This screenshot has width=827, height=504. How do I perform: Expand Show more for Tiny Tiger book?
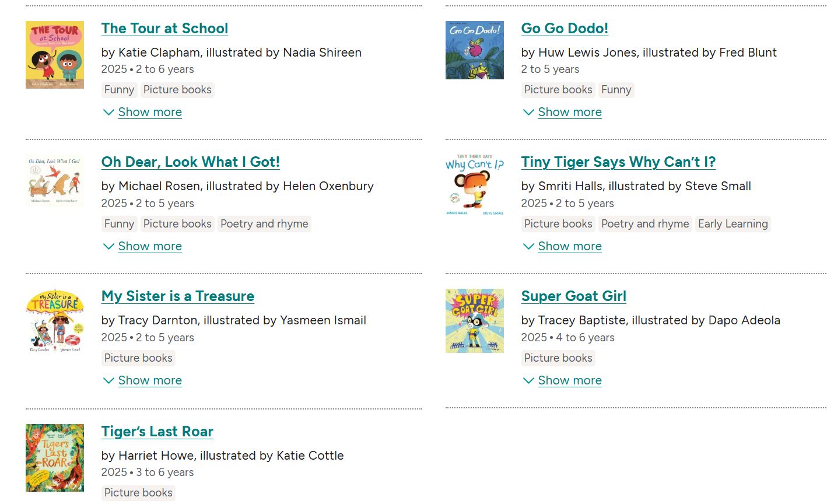point(569,246)
